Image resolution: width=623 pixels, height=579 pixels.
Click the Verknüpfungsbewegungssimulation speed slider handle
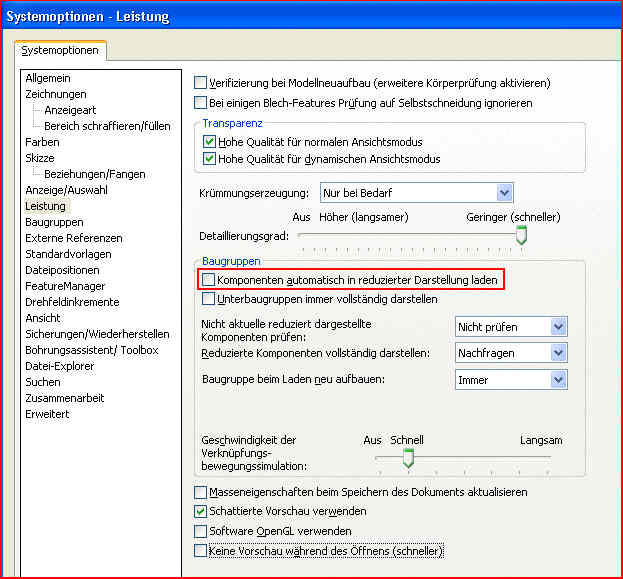408,458
